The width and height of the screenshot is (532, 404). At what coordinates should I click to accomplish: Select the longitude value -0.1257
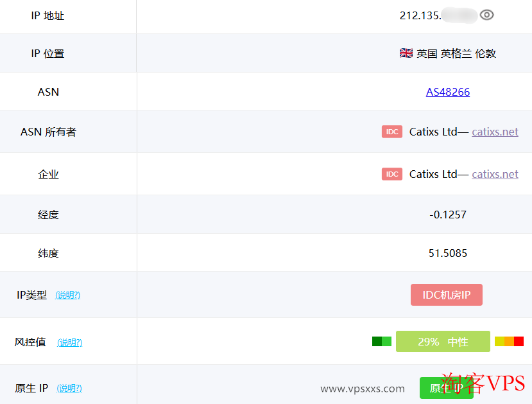click(448, 215)
